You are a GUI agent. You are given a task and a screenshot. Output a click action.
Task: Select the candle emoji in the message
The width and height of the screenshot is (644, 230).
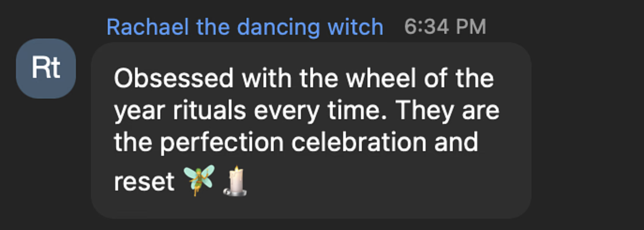pyautogui.click(x=235, y=181)
